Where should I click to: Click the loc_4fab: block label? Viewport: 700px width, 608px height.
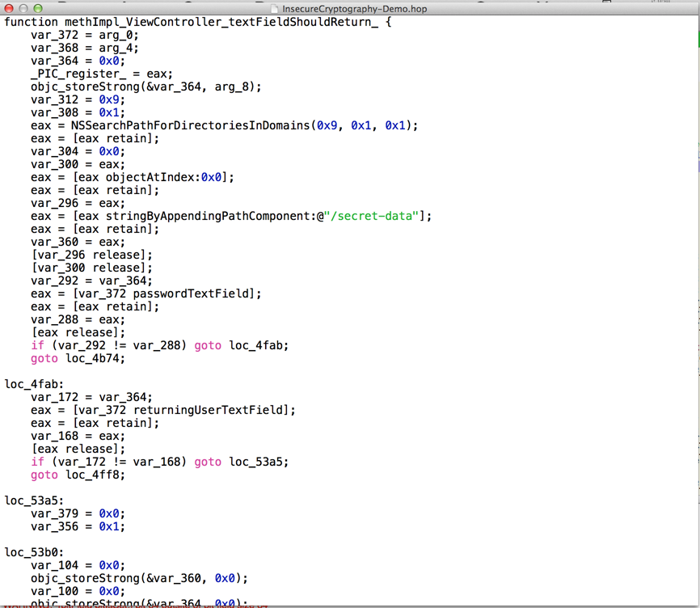pyautogui.click(x=34, y=384)
